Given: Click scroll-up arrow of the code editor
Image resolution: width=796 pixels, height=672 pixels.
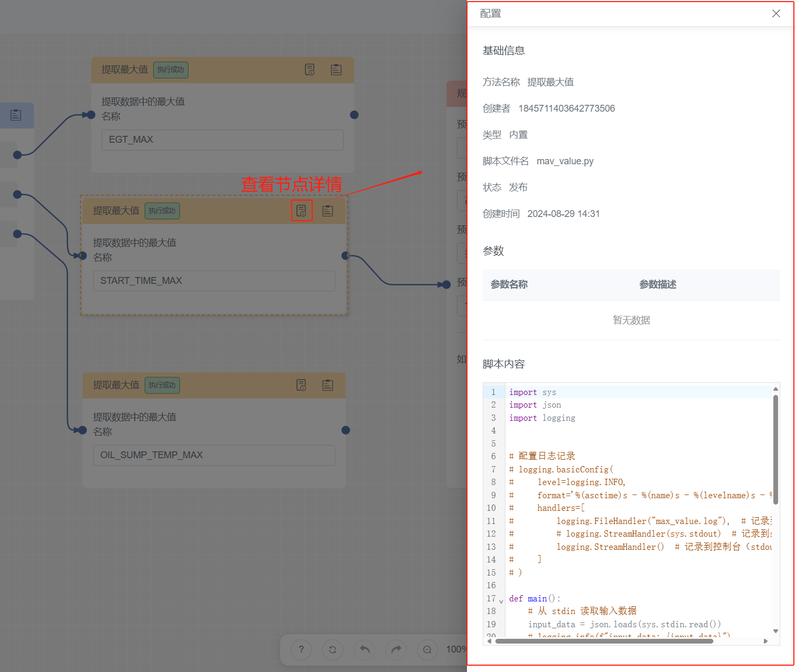Looking at the screenshot, I should [775, 389].
